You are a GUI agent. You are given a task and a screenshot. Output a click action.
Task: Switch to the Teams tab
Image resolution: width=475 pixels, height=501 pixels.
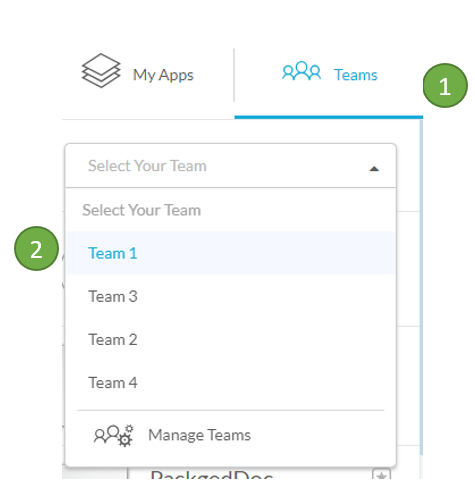[329, 75]
